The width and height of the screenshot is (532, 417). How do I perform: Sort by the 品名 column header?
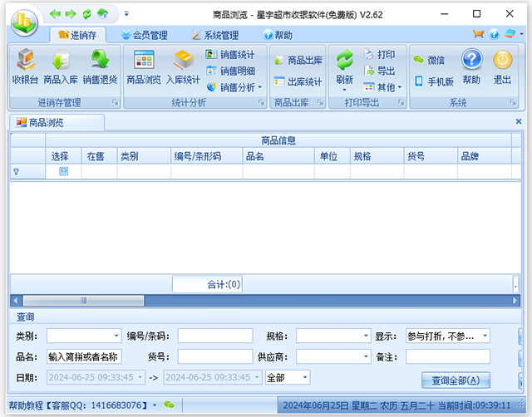tap(278, 156)
